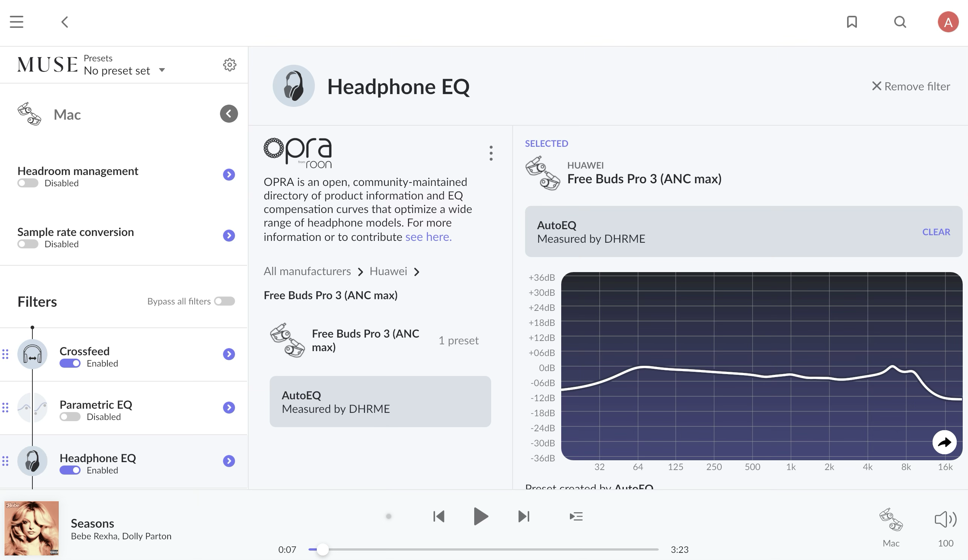The image size is (968, 560).
Task: Grab the Parametric EQ drag handle
Action: (x=5, y=407)
